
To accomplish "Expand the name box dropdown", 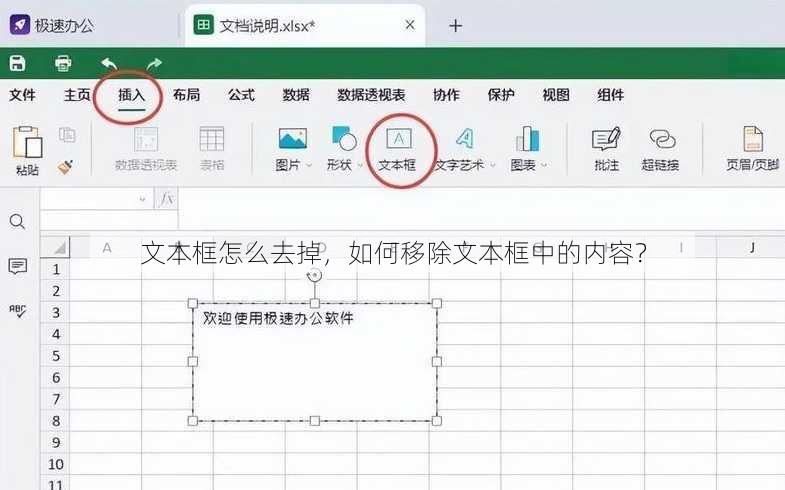I will (x=142, y=199).
